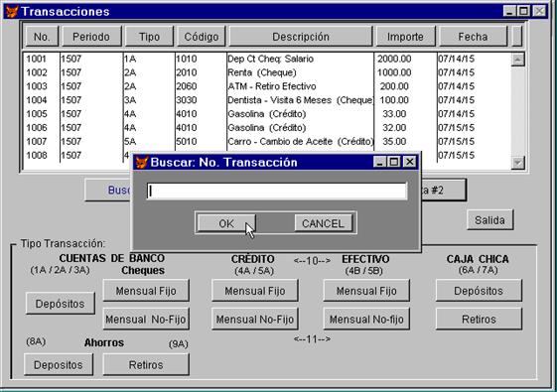Click Depositos under Ahorros
Viewport: 557px width, 392px height.
(59, 364)
